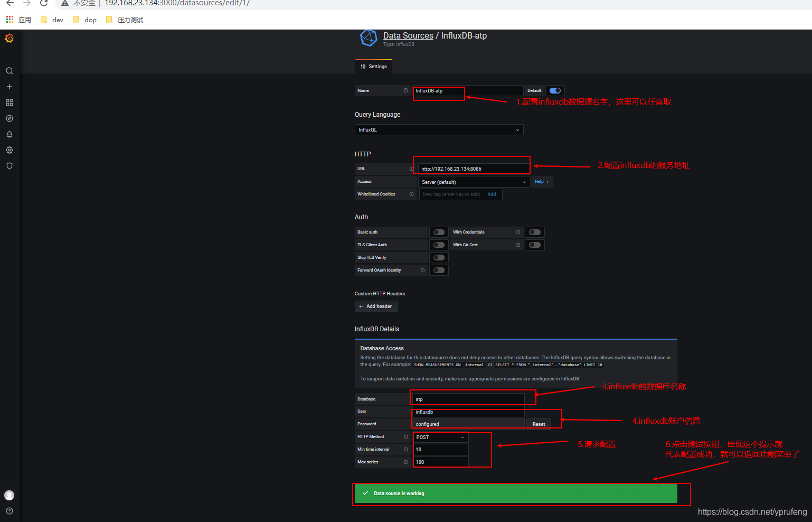This screenshot has height=522, width=812.
Task: Click the Max series input field
Action: pyautogui.click(x=440, y=462)
